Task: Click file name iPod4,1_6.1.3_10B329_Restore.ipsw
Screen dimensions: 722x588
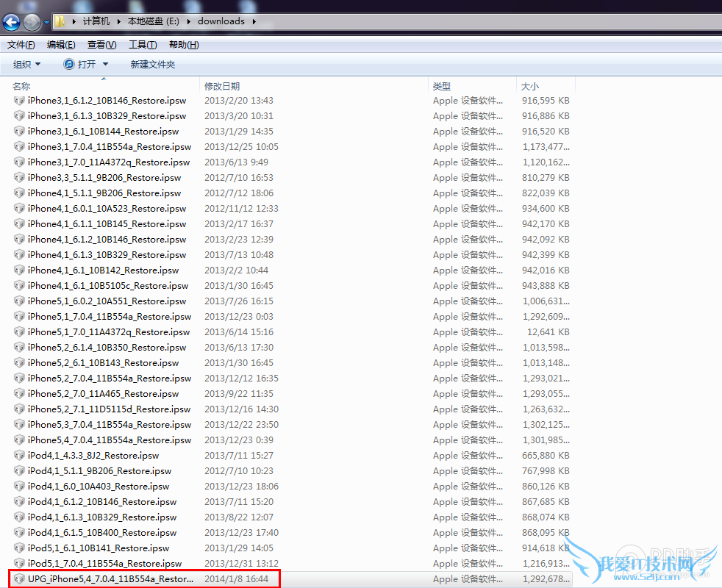Action: pyautogui.click(x=102, y=517)
